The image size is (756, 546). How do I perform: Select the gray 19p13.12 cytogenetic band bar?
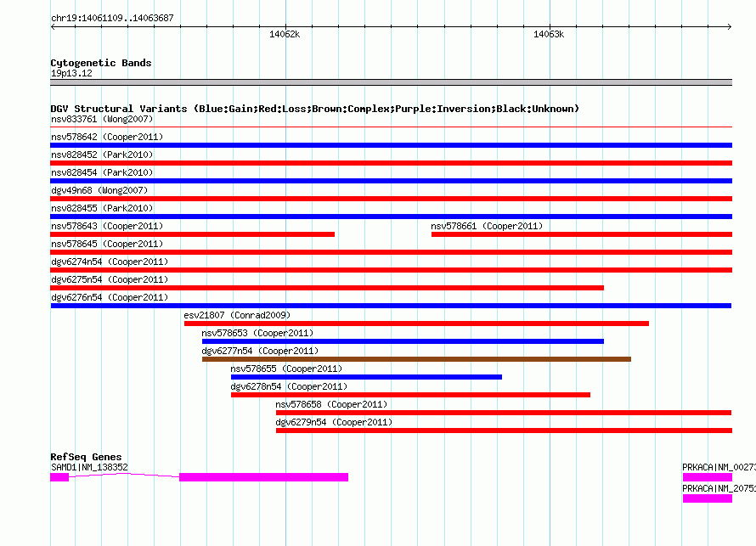click(391, 82)
